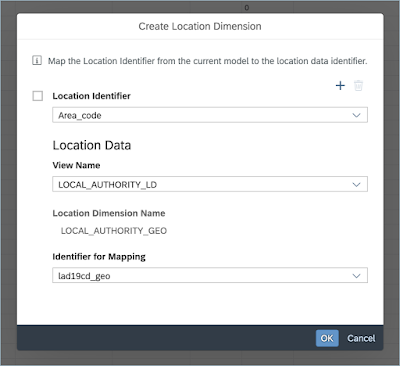The height and width of the screenshot is (366, 400).
Task: Click the LOCAL_AUTHORITY_GEO dimension name text
Action: pyautogui.click(x=114, y=231)
